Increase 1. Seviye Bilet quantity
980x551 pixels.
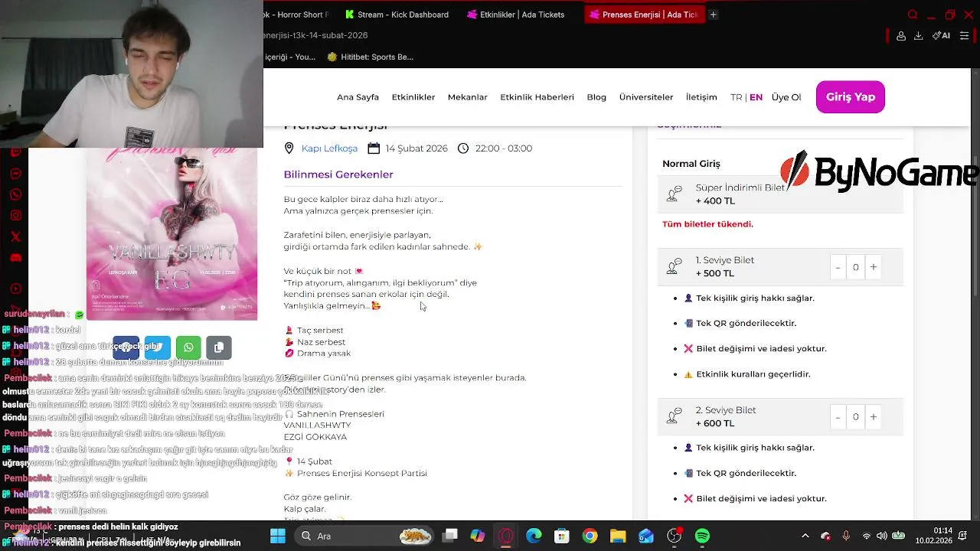tap(874, 267)
